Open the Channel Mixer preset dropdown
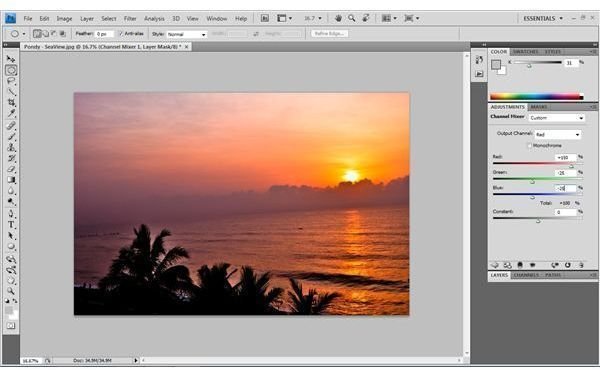This screenshot has height=370, width=600. pyautogui.click(x=556, y=118)
